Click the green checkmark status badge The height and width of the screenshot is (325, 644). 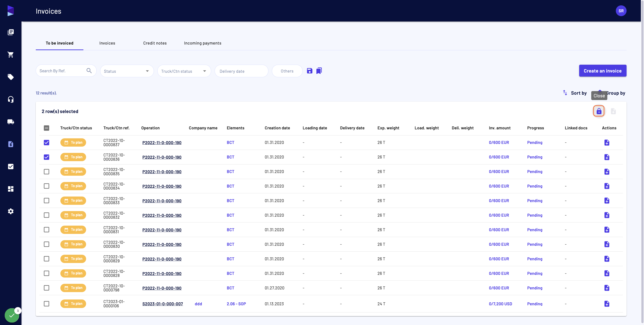12,315
